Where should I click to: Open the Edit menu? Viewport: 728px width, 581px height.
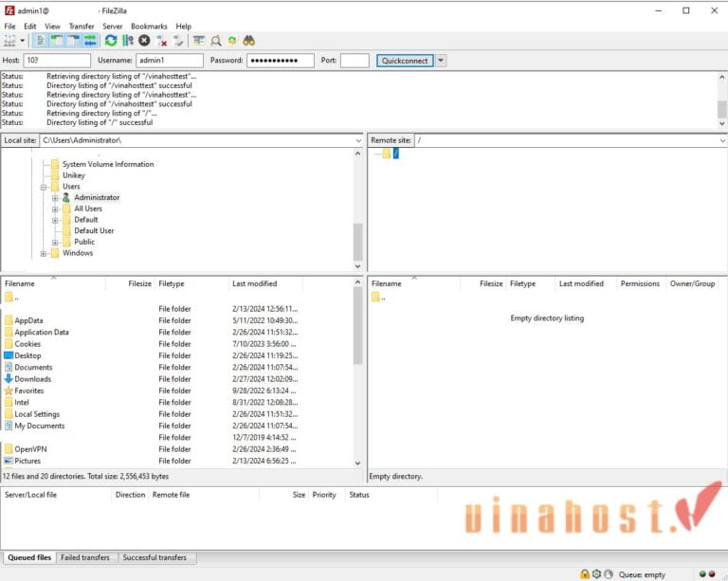[x=30, y=27]
